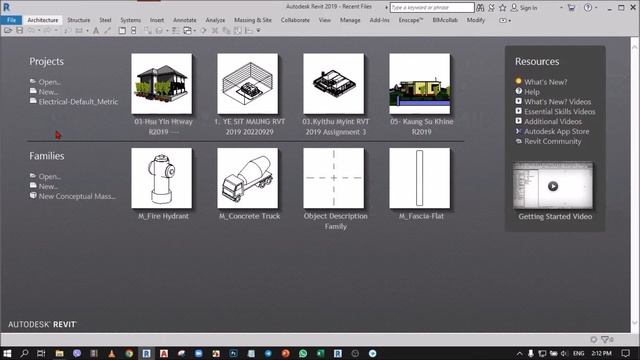Click the Help question mark icon
The height and width of the screenshot is (360, 640).
[x=588, y=7]
